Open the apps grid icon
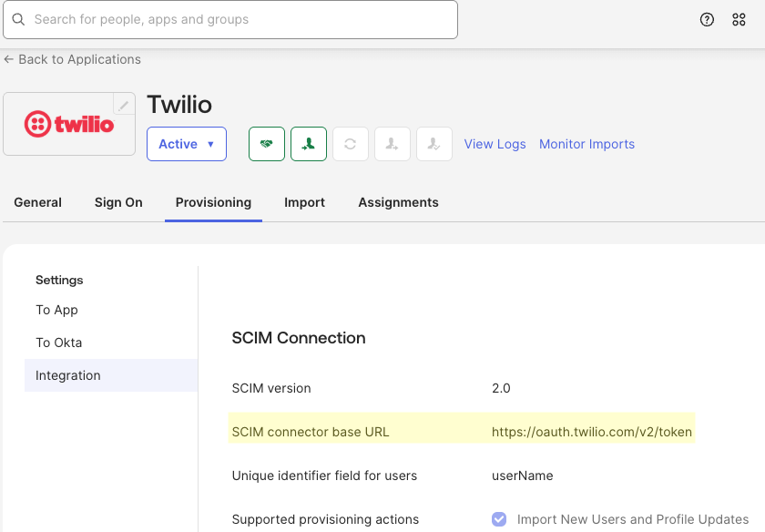765x532 pixels. click(739, 19)
